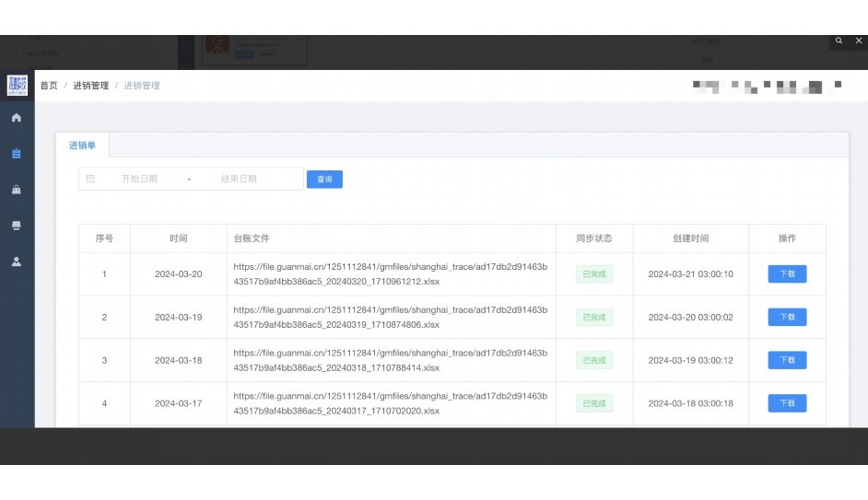868x500 pixels.
Task: Download the 2024-03-18 ledger file
Action: pos(787,360)
